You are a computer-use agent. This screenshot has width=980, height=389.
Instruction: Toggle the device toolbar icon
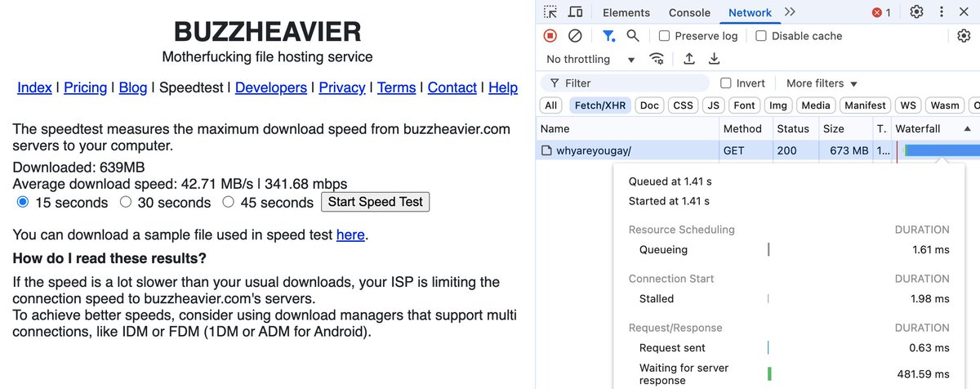click(575, 12)
